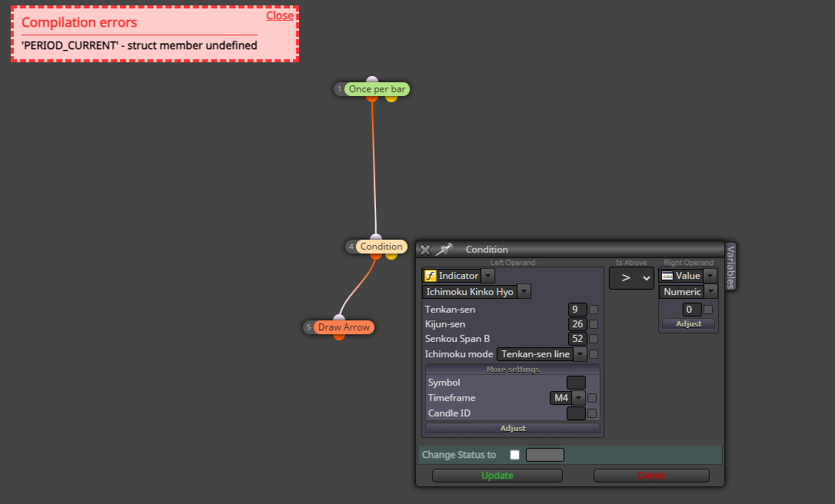This screenshot has width=835, height=504.
Task: Click the PERIOD_CURRENT error message
Action: [x=139, y=45]
